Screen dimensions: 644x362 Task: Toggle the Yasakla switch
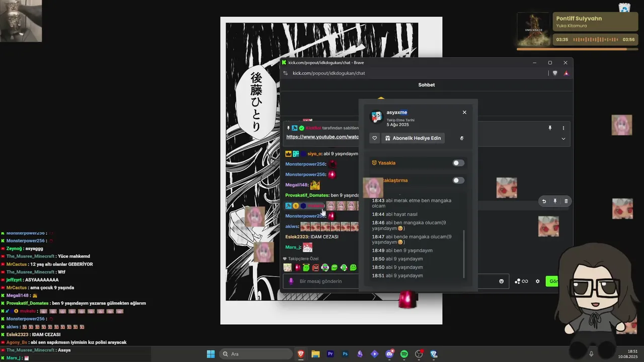458,163
